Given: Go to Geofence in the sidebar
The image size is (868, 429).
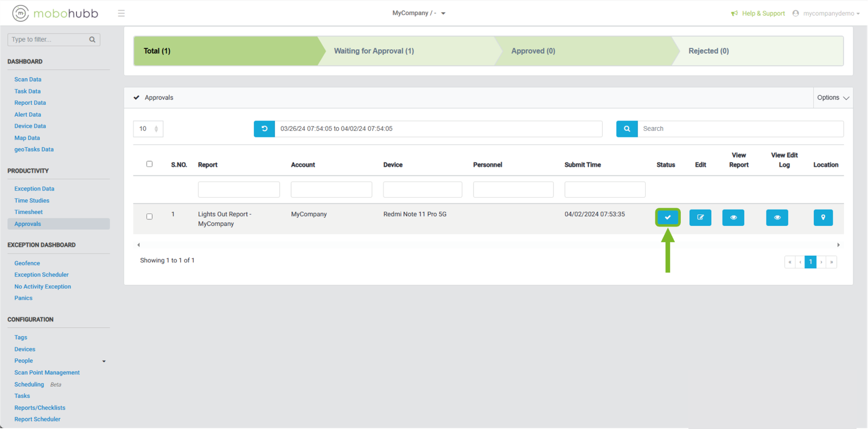Looking at the screenshot, I should [x=27, y=263].
